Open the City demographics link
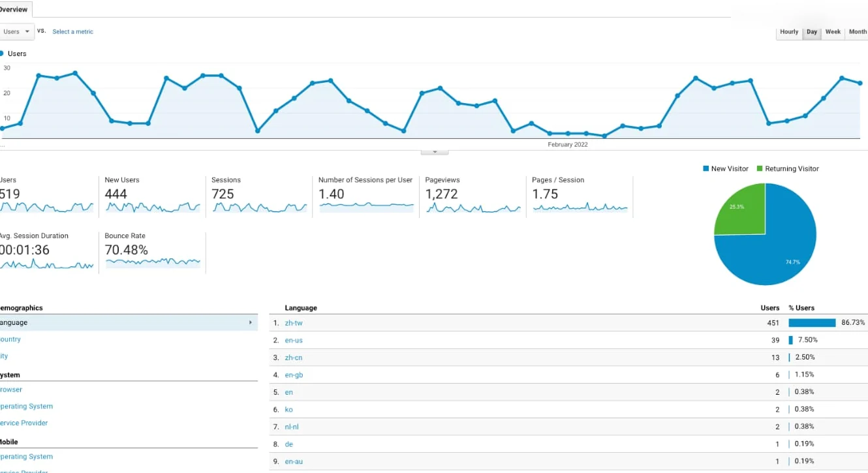 [x=4, y=356]
